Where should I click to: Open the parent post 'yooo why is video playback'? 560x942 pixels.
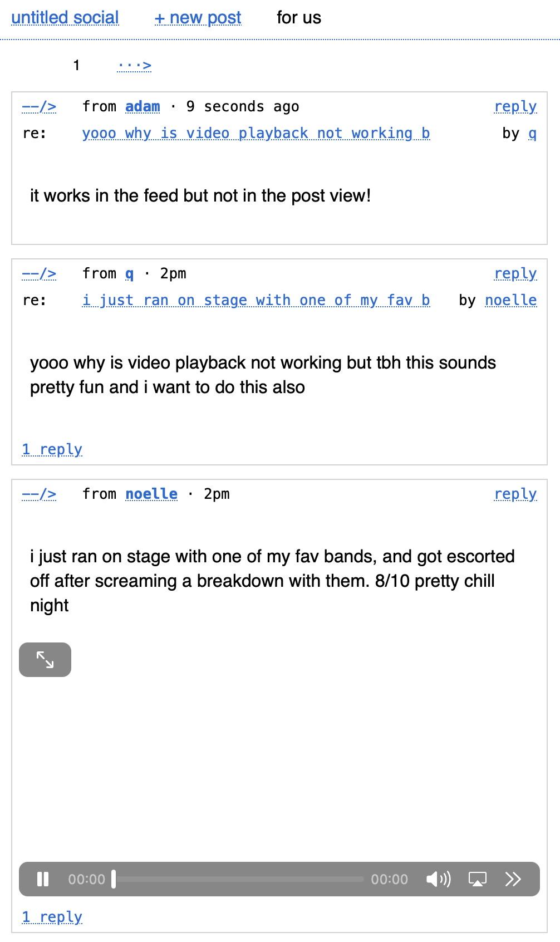click(256, 133)
